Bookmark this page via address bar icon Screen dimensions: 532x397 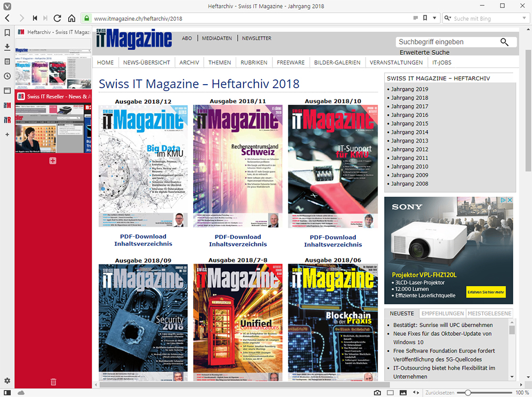click(x=425, y=18)
